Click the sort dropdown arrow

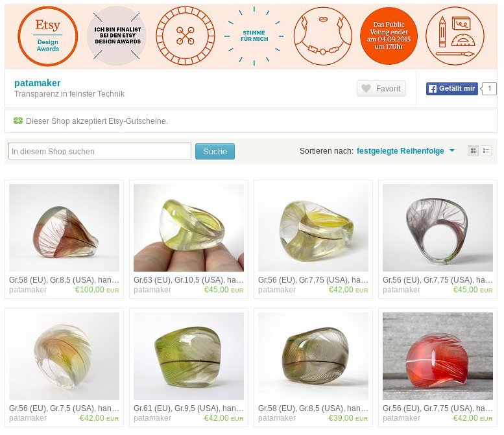pos(452,150)
